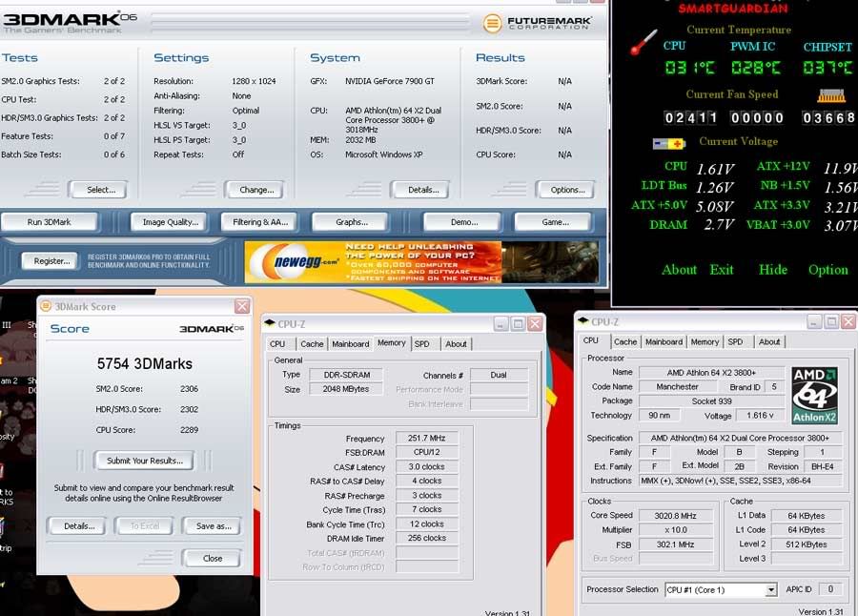Image resolution: width=858 pixels, height=616 pixels.
Task: Select Mainboard tab in CPU-Z processor window
Action: 664,341
